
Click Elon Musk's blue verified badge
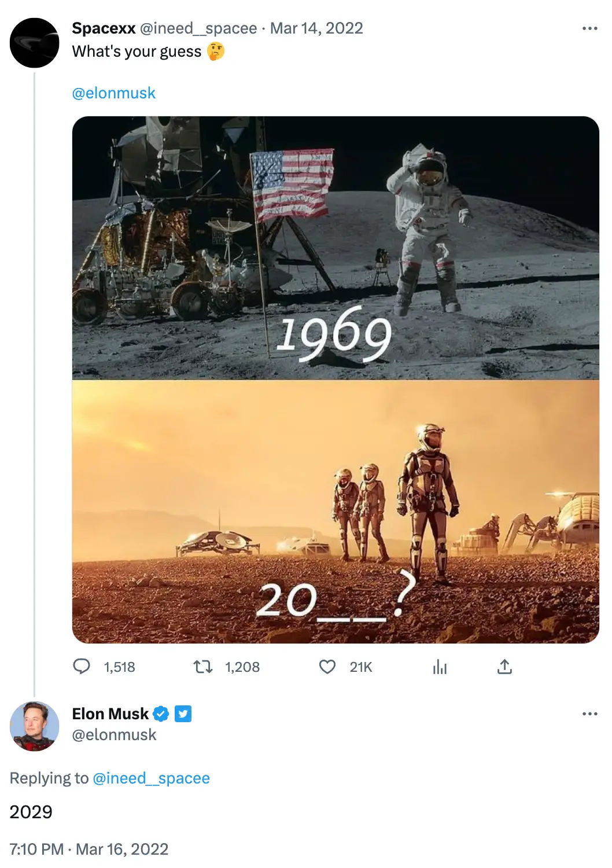(x=161, y=713)
